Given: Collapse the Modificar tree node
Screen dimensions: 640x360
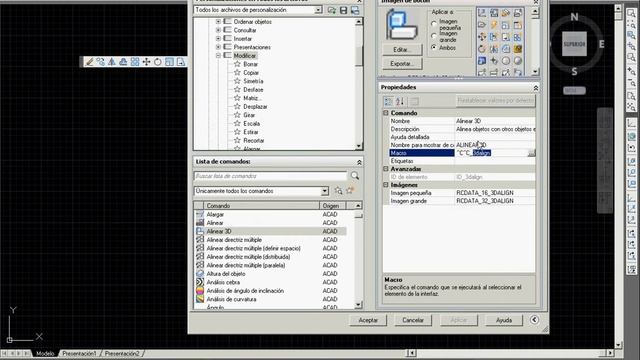Looking at the screenshot, I should (x=218, y=56).
